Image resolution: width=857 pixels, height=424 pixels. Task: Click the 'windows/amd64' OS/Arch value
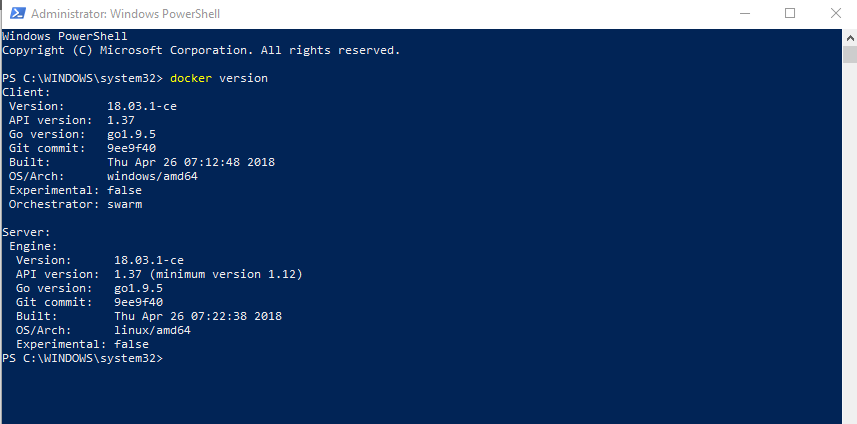(152, 176)
